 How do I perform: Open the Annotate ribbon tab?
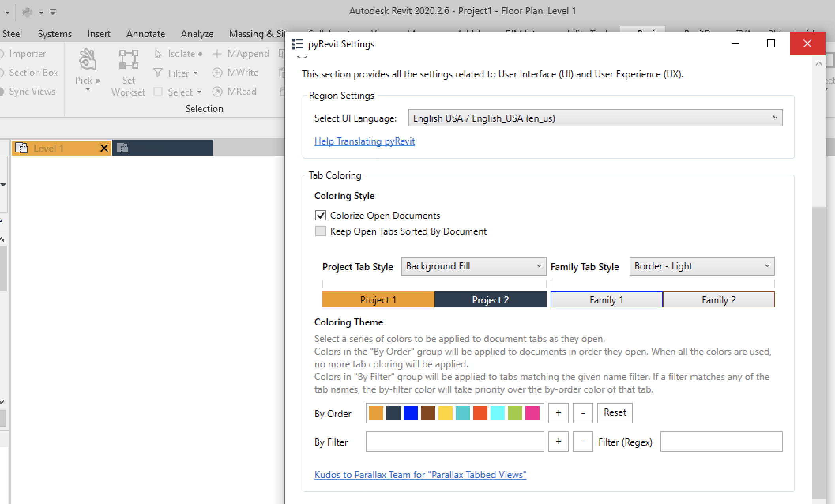[146, 34]
